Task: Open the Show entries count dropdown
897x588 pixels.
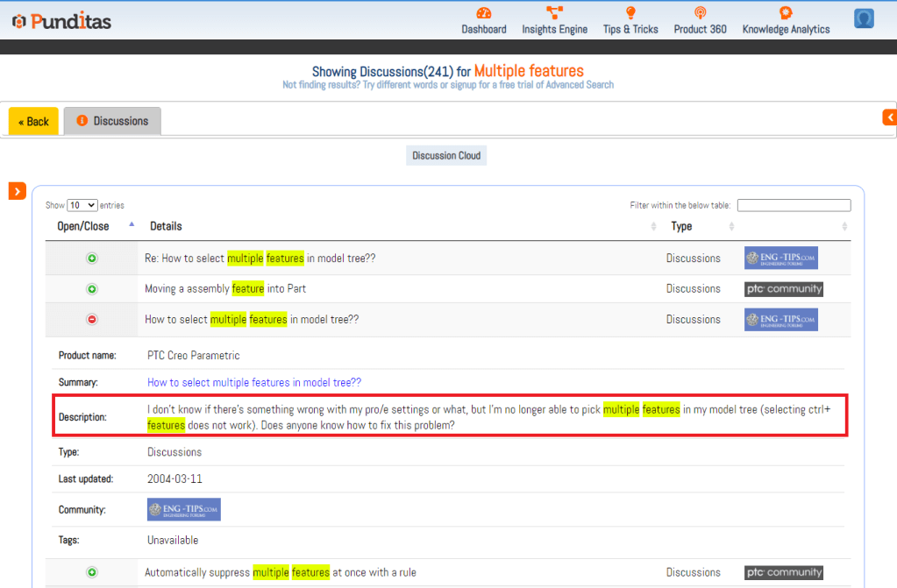Action: coord(82,205)
